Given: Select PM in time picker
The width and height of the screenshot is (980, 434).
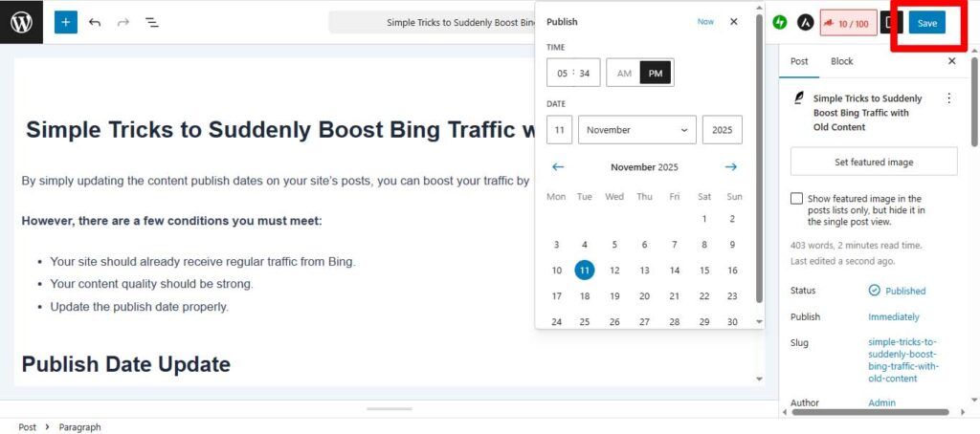Looking at the screenshot, I should click(x=656, y=74).
